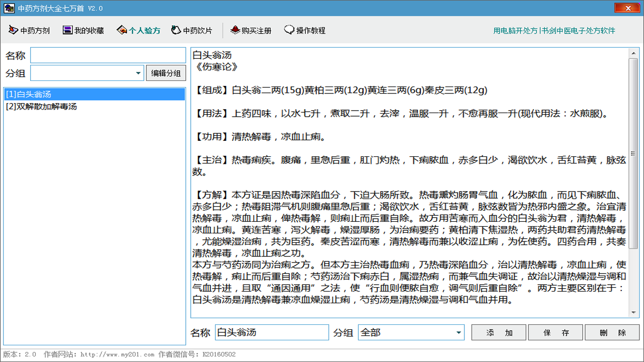Screen dimensions: 644x362
Task: Click the 删除 delete button
Action: tap(612, 332)
